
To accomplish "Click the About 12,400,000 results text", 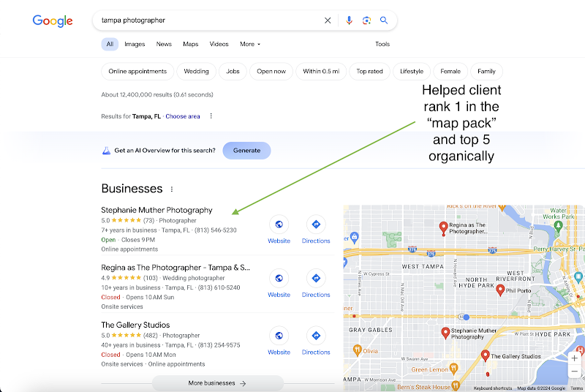I will 157,95.
